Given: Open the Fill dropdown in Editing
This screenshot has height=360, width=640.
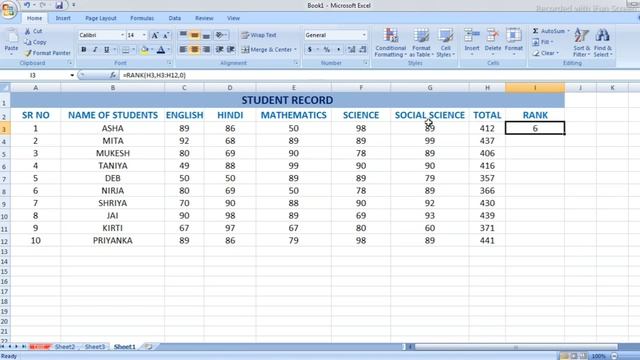Looking at the screenshot, I should tap(543, 42).
